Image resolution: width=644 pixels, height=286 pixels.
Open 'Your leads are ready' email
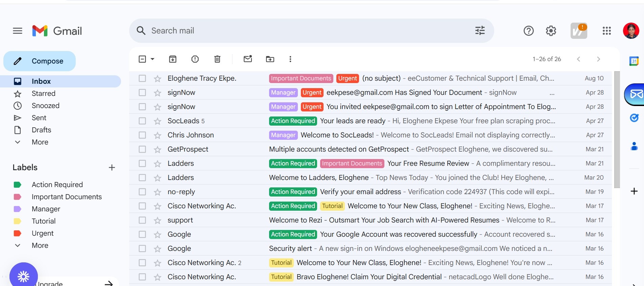point(371,121)
